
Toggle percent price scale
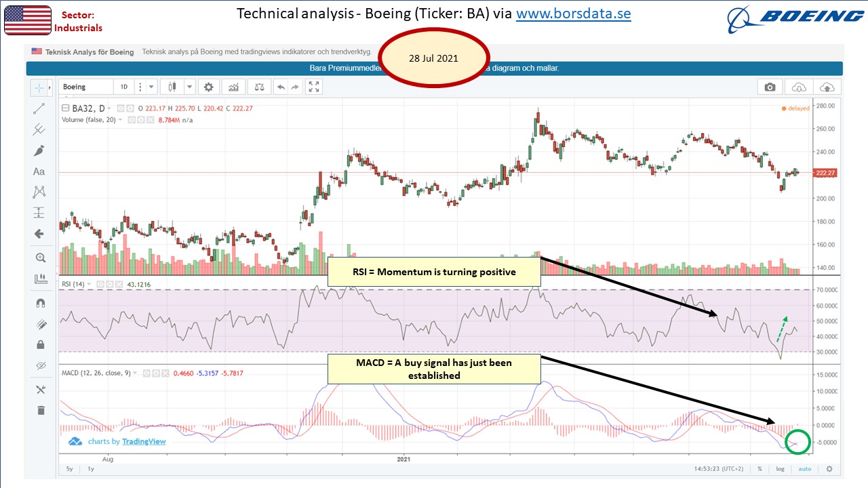tap(759, 468)
